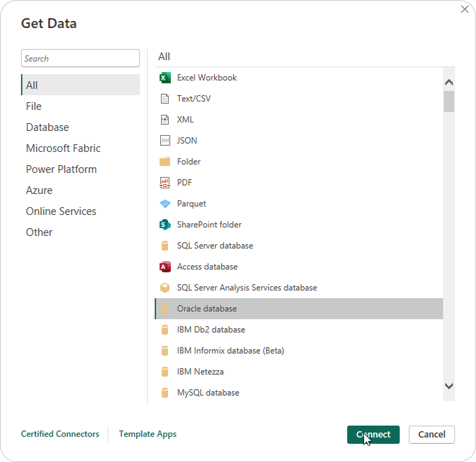Click the Excel Workbook icon
This screenshot has height=462, width=476.
pyautogui.click(x=165, y=78)
